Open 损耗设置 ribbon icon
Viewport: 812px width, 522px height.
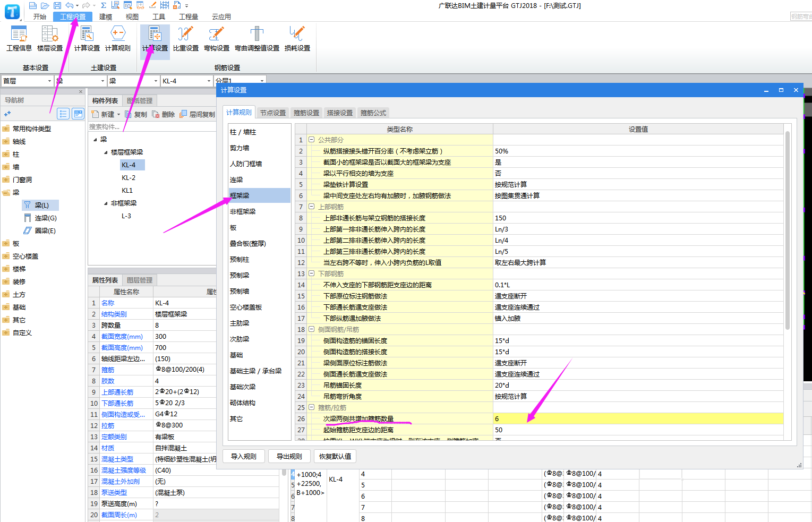[297, 39]
